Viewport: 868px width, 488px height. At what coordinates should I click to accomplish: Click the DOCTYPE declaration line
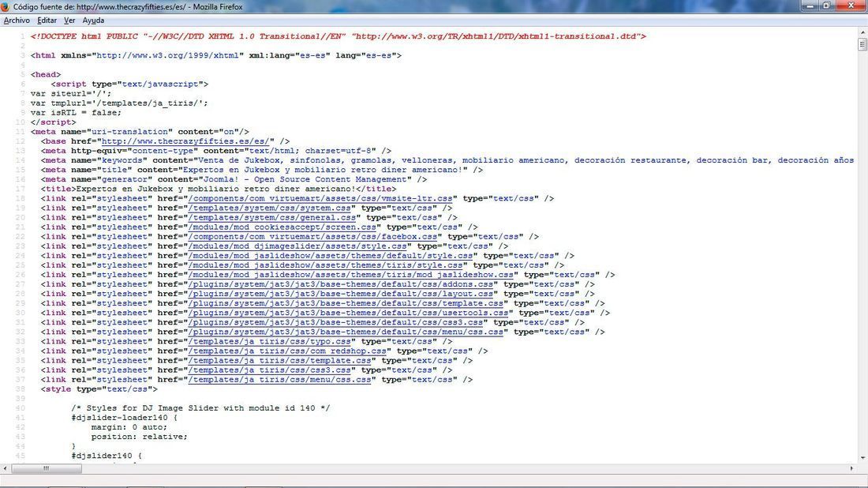click(x=339, y=36)
